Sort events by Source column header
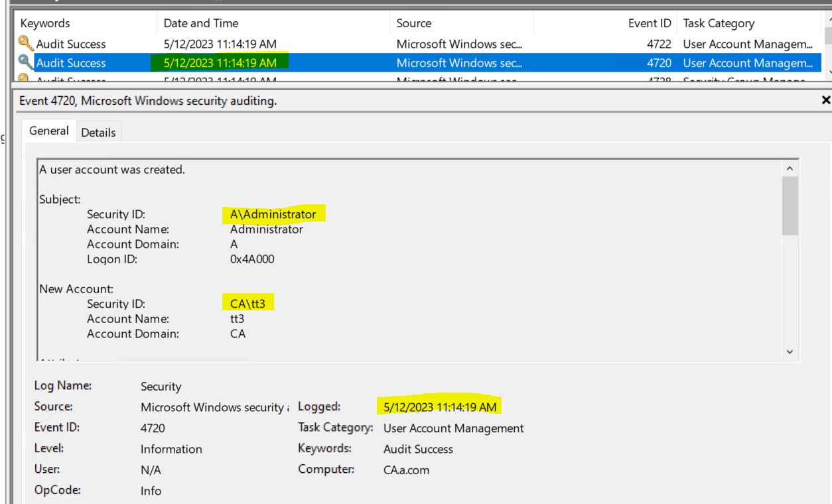The height and width of the screenshot is (504, 832). pyautogui.click(x=414, y=23)
